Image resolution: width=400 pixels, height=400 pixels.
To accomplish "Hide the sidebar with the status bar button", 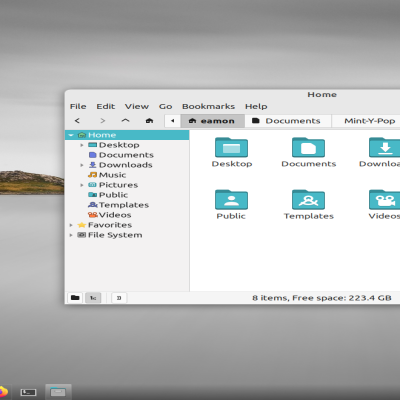I will [119, 298].
